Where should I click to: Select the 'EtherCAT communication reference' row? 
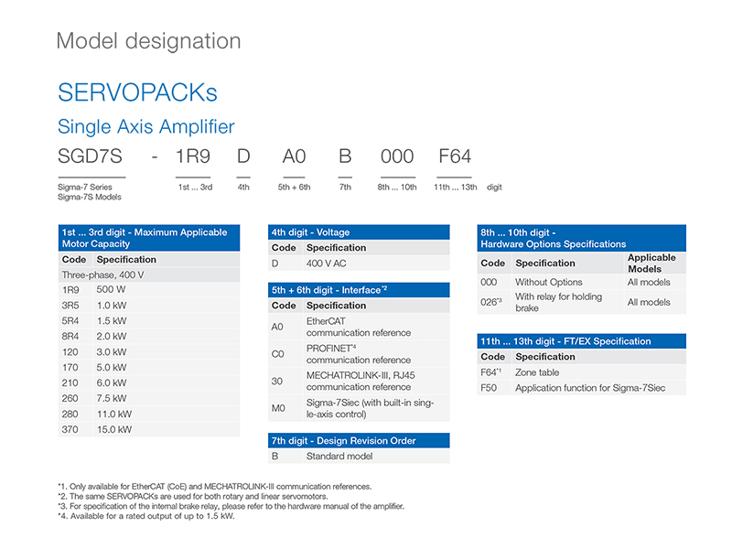point(359,327)
